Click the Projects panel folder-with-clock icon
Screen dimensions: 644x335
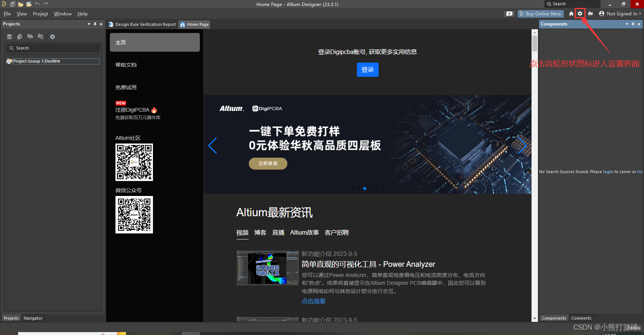click(40, 37)
